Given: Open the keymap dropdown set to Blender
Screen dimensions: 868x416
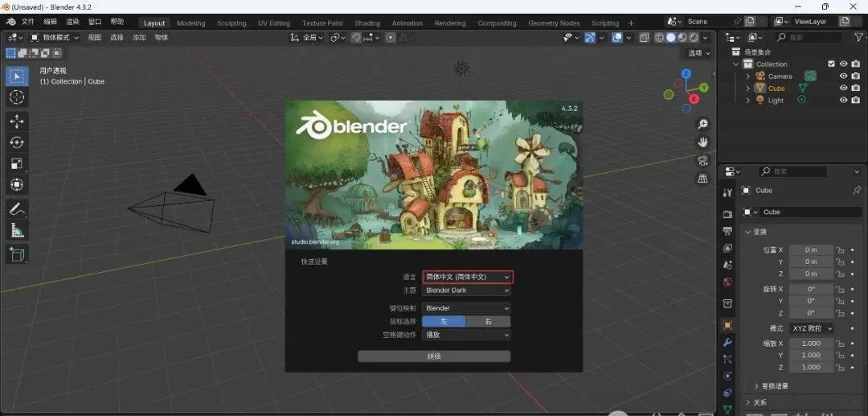Looking at the screenshot, I should 466,308.
